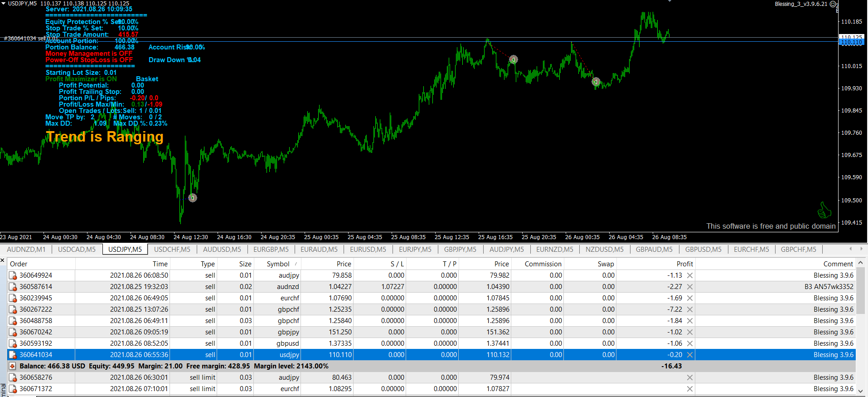
Task: Switch to the USDCAD,M5 chart tab
Action: click(x=77, y=250)
